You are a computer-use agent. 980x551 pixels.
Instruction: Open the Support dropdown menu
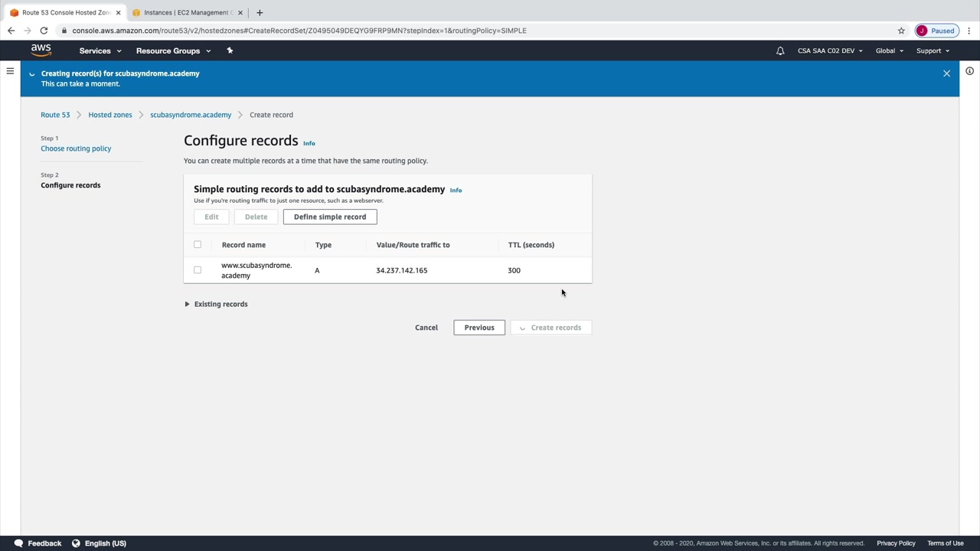(x=933, y=51)
